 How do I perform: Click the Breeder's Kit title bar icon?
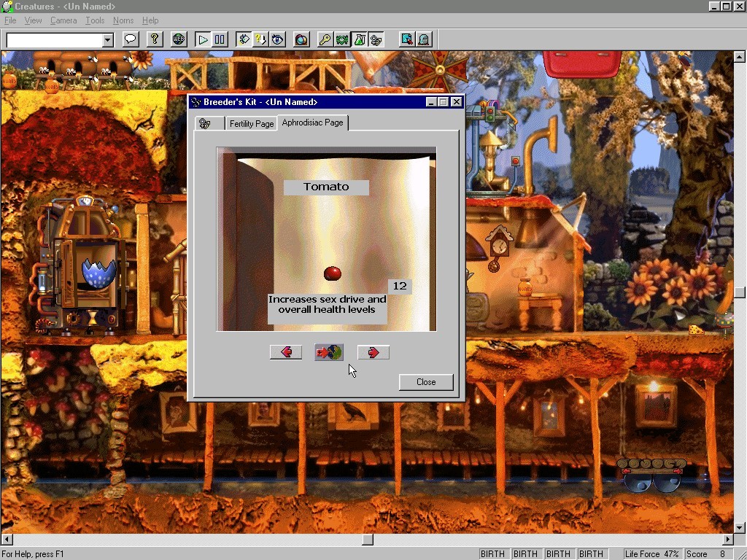tap(196, 102)
